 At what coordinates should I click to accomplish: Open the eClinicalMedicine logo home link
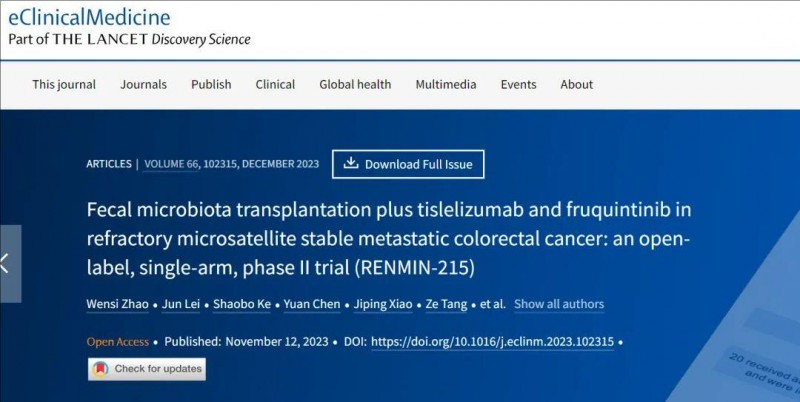89,17
